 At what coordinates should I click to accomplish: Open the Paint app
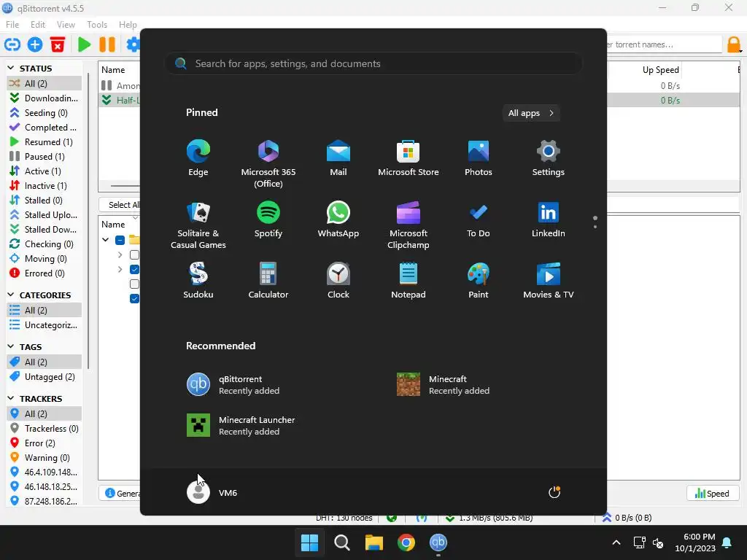(479, 281)
